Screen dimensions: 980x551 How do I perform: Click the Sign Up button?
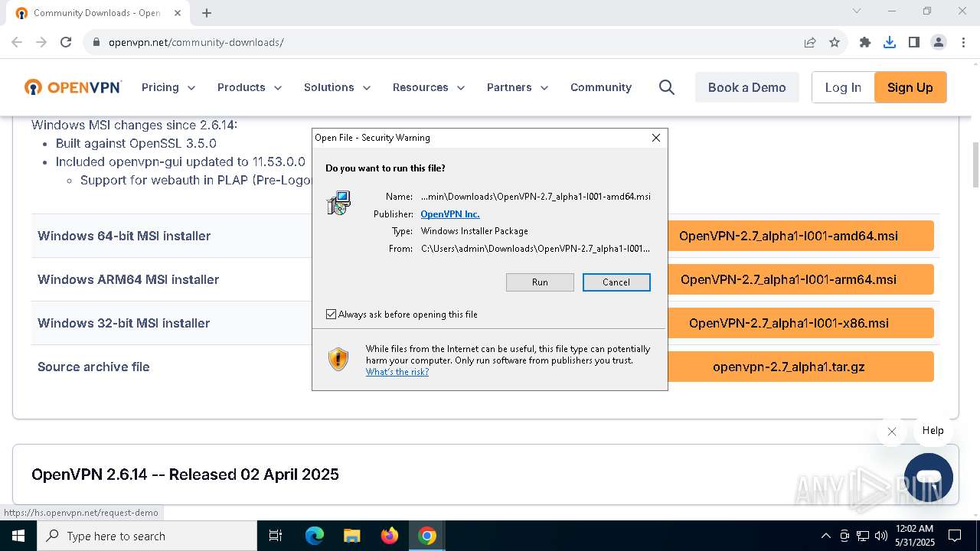910,87
